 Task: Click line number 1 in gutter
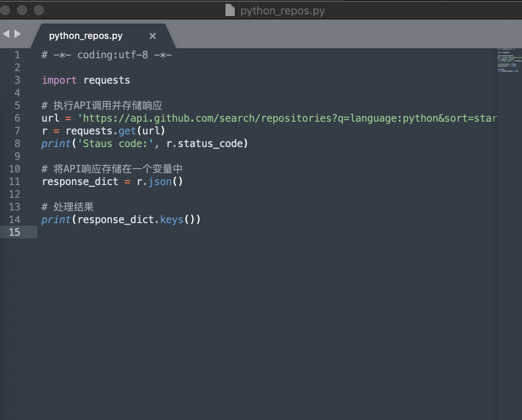click(17, 55)
